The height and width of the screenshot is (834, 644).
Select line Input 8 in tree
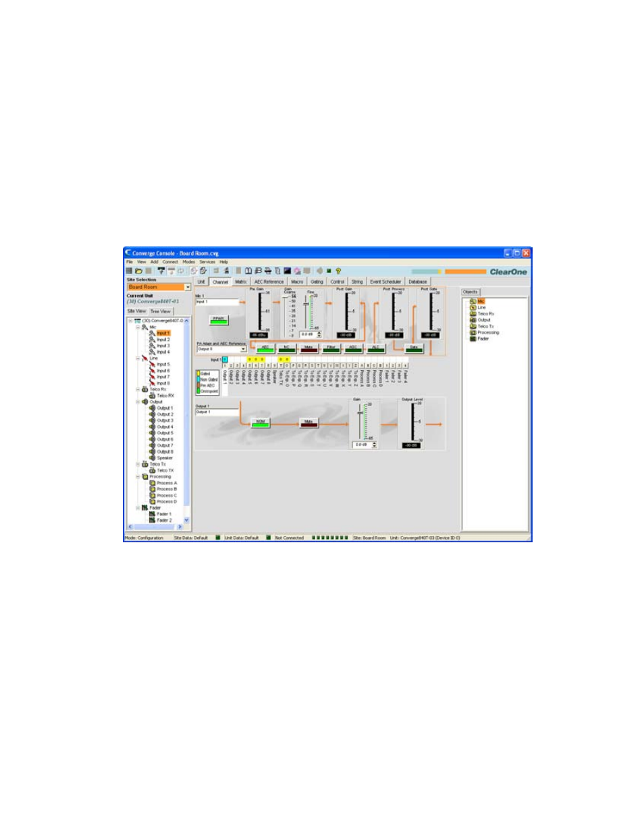pyautogui.click(x=163, y=384)
